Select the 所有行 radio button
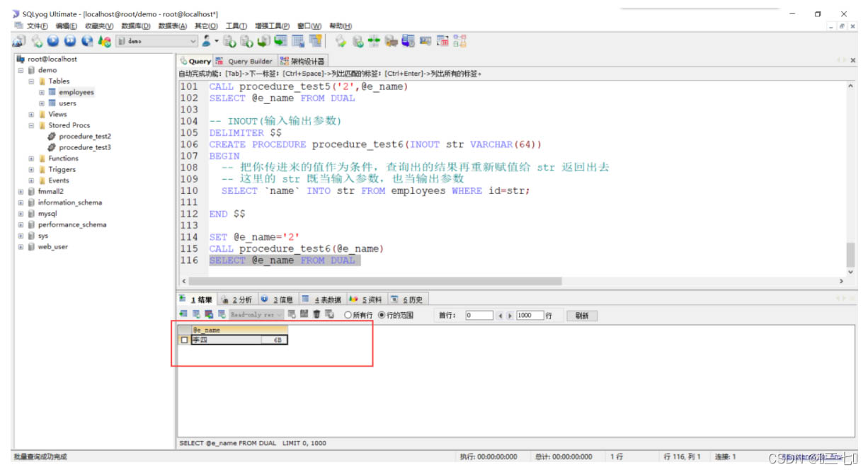The height and width of the screenshot is (472, 868). 348,316
